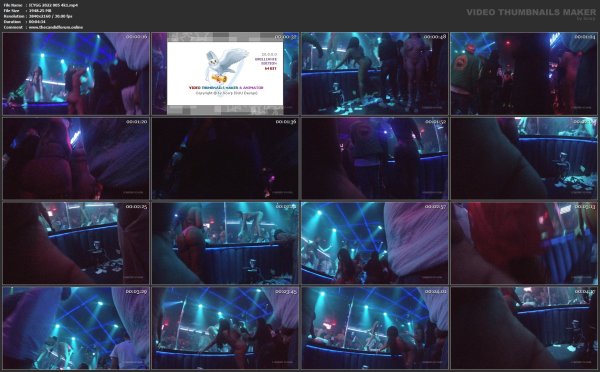Image resolution: width=600 pixels, height=372 pixels.
Task: Open the thumbnail timestamped 00:01:04
Action: coord(524,73)
